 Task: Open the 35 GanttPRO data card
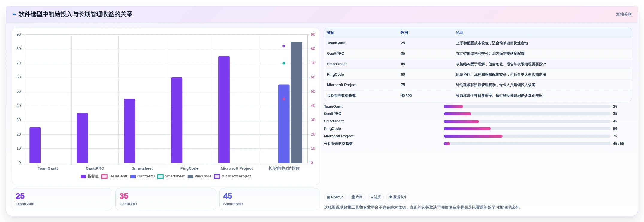click(x=166, y=199)
